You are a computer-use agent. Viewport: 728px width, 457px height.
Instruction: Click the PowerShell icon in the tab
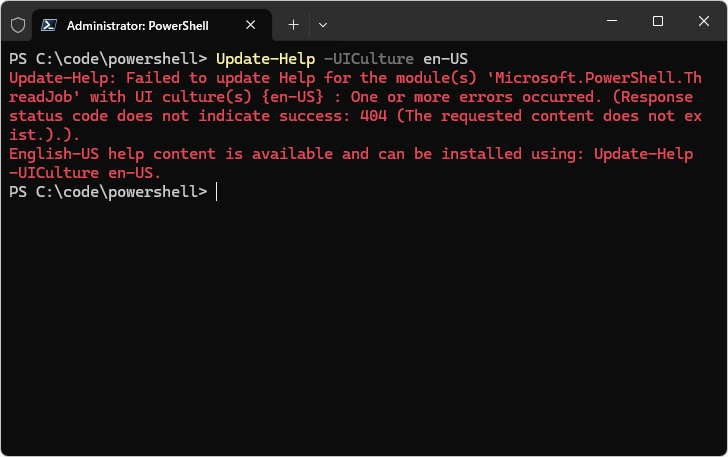(50, 23)
